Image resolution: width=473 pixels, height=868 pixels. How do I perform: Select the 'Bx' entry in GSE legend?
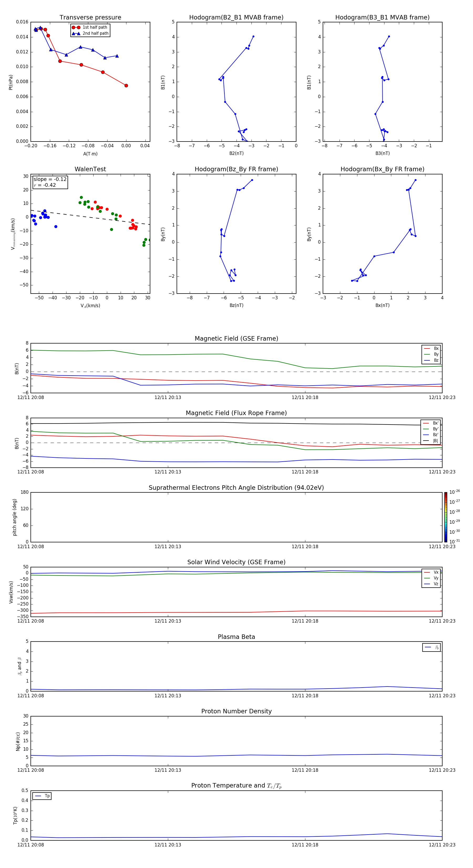click(x=431, y=349)
